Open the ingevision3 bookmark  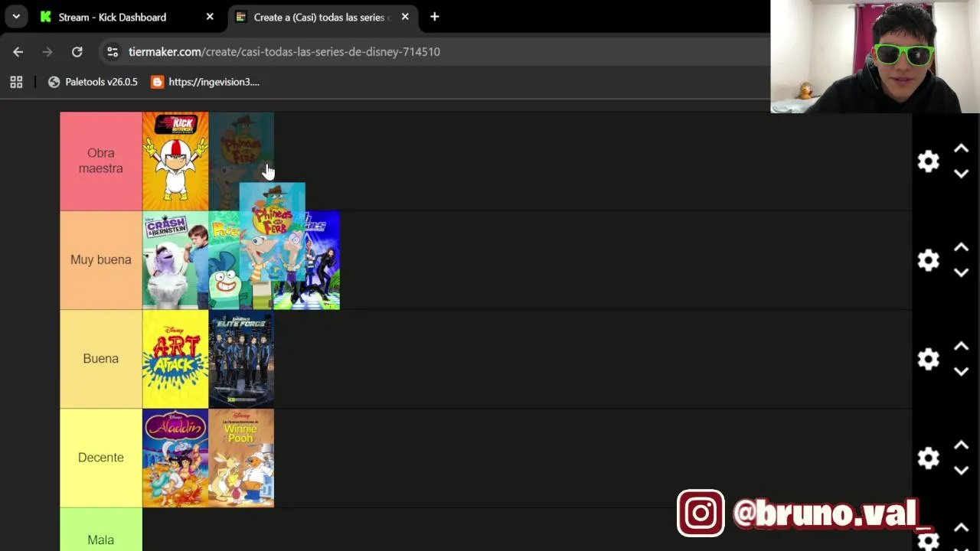click(x=205, y=82)
